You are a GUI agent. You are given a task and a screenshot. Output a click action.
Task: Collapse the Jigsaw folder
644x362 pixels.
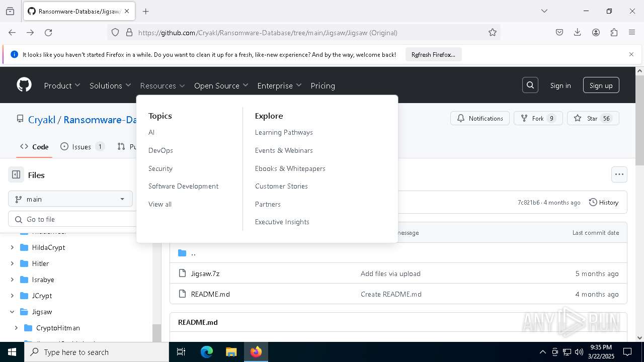[12, 312]
